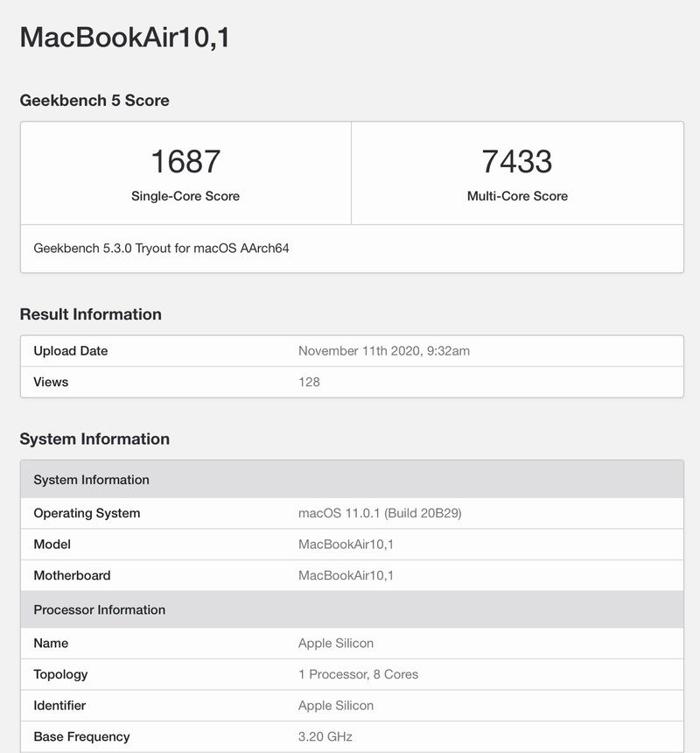Click the Identifier row
The image size is (700, 753).
pos(59,705)
